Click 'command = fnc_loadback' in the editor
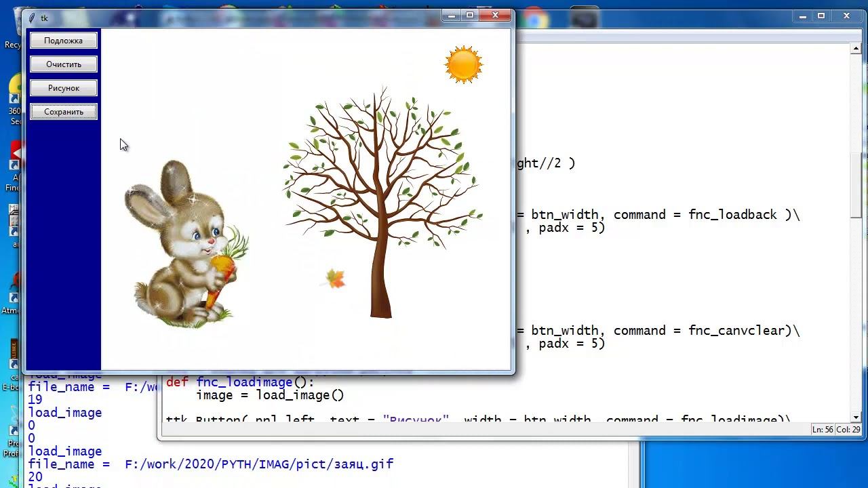Image resolution: width=868 pixels, height=488 pixels. [x=695, y=215]
